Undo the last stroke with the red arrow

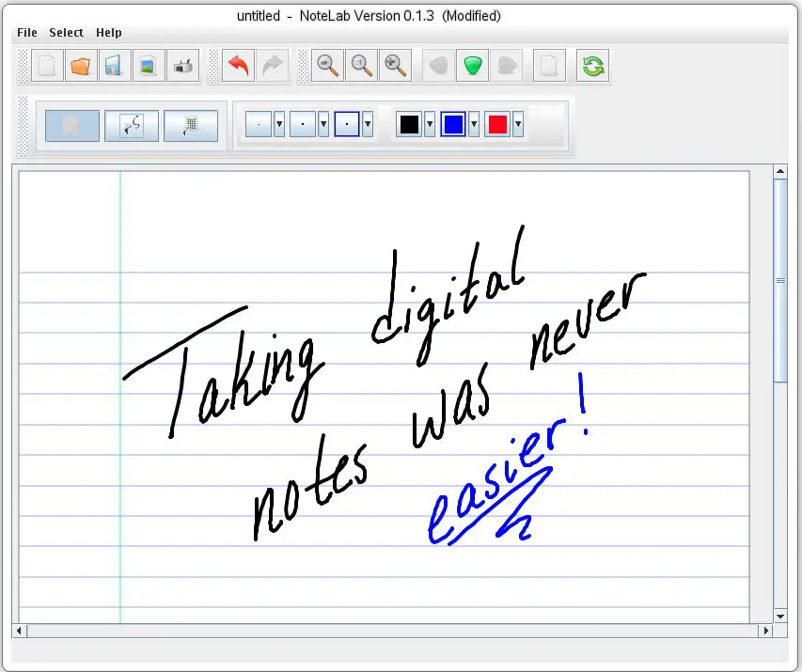coord(239,66)
